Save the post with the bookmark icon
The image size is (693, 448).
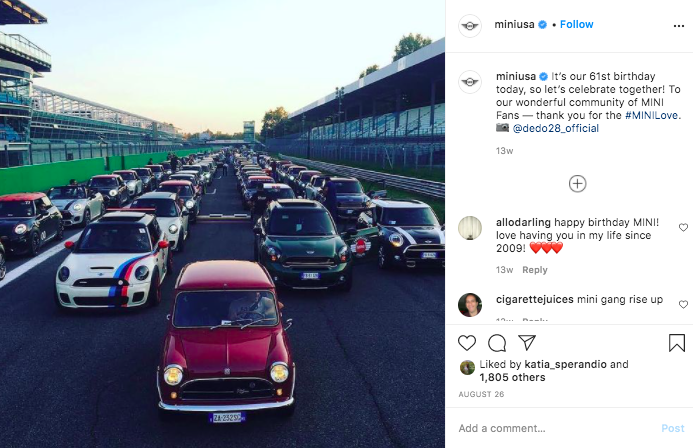[x=677, y=343]
